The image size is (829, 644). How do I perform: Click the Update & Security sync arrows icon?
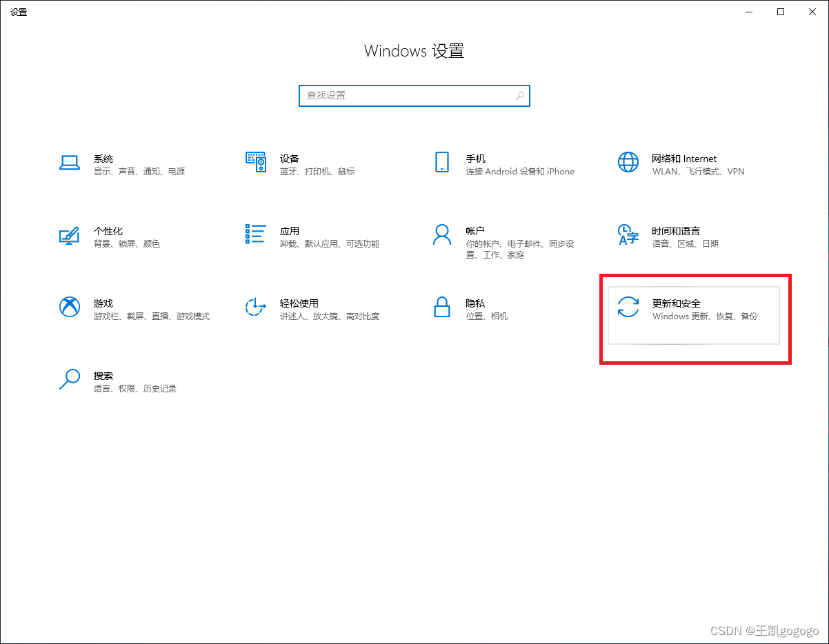[x=628, y=307]
